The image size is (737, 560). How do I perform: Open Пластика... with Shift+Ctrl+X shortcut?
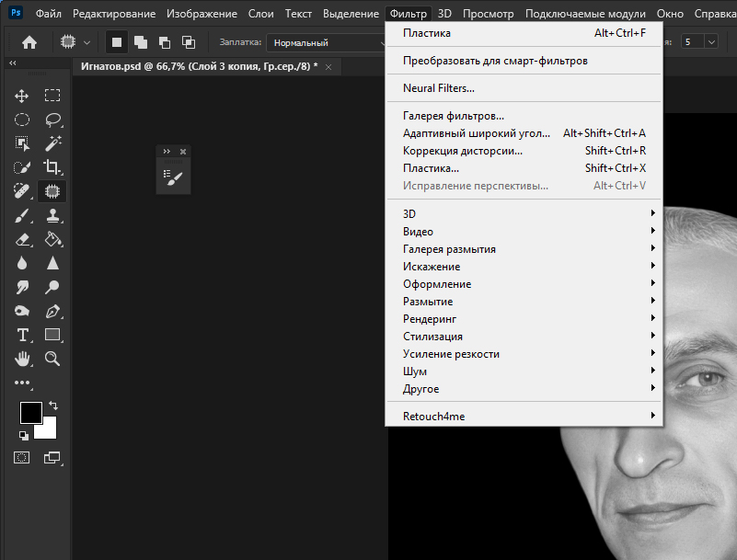click(x=524, y=167)
